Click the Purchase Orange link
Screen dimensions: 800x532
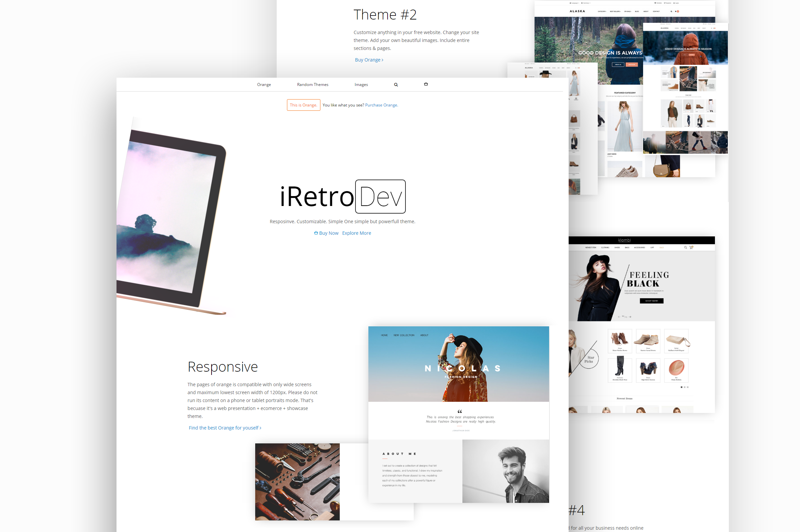pos(381,105)
